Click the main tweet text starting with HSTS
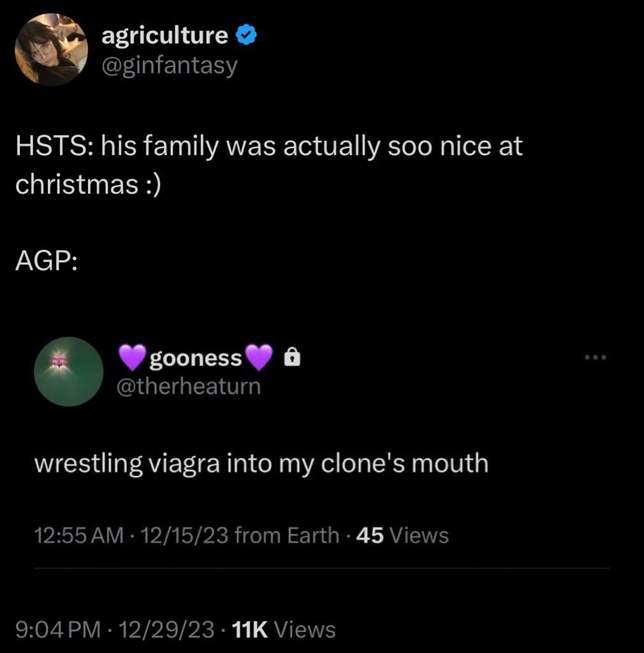 point(268,165)
